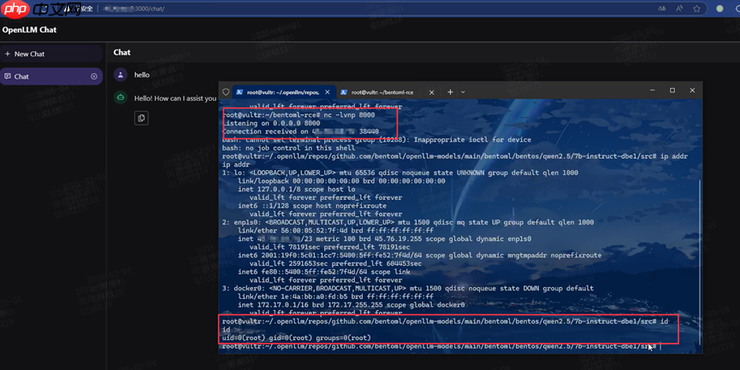Copy the assistant reply using copy icon
Viewport: 740px width, 370px height.
pos(142,118)
